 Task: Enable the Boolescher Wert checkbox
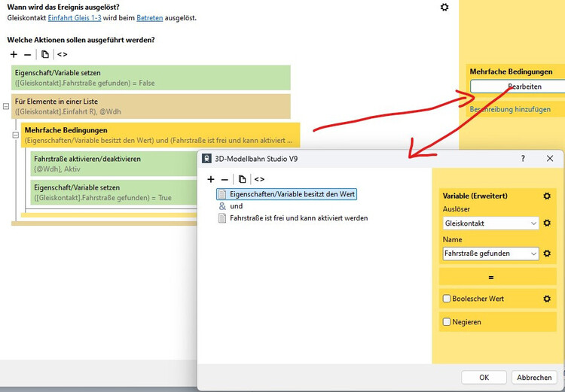[447, 299]
